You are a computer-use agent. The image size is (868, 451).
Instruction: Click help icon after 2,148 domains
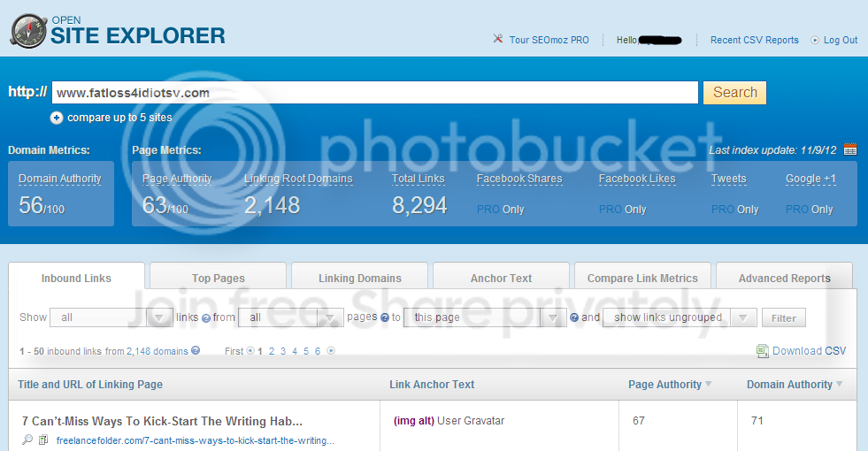coord(196,350)
